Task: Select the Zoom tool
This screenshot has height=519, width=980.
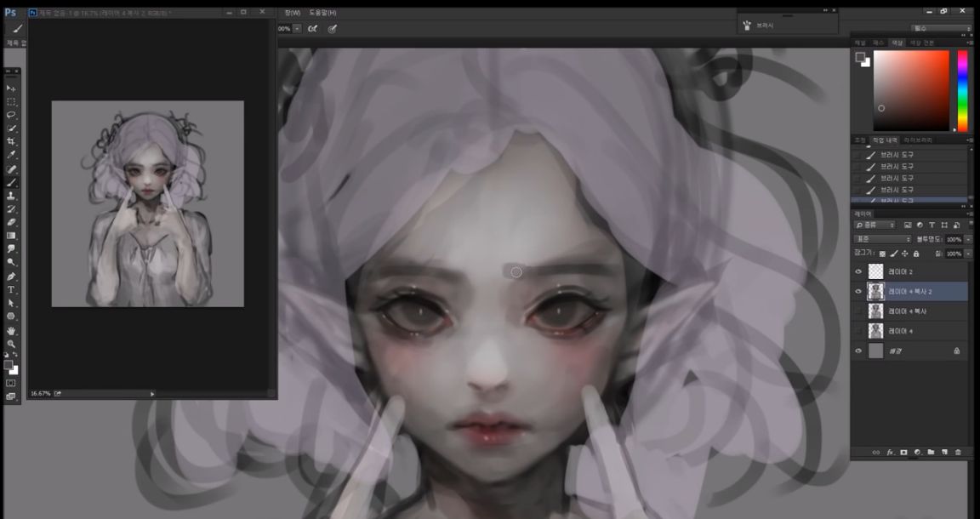Action: (11, 343)
